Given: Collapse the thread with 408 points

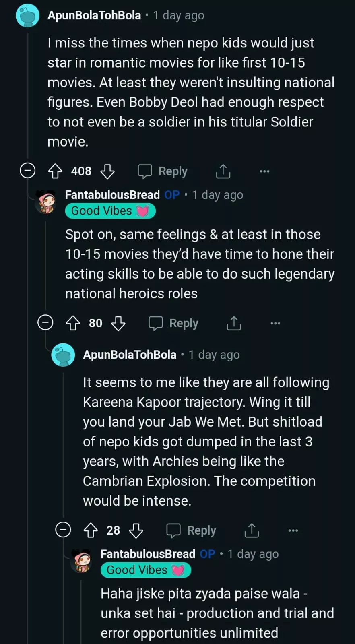Looking at the screenshot, I should (x=28, y=171).
